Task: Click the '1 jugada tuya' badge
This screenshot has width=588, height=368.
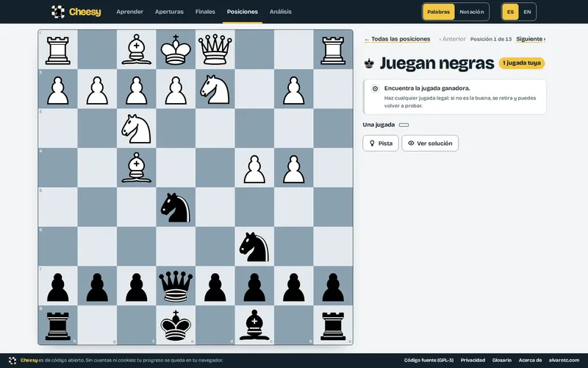Action: pyautogui.click(x=522, y=63)
